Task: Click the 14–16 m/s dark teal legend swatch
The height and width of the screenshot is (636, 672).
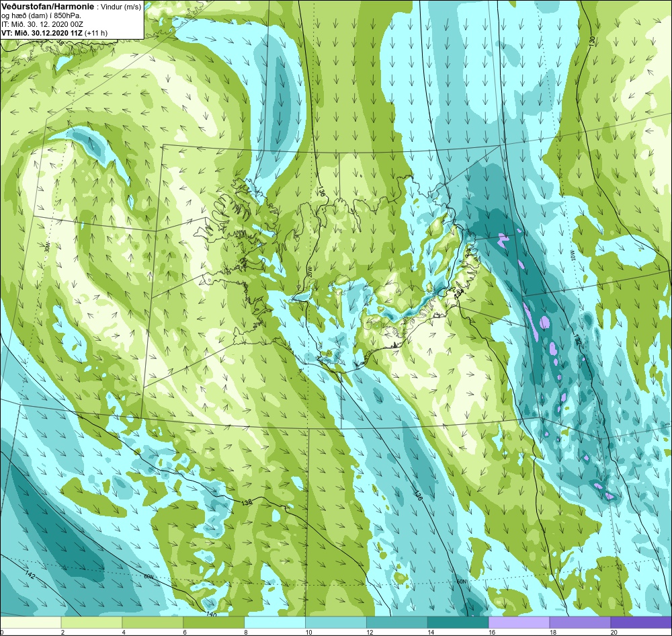Action: pyautogui.click(x=458, y=623)
